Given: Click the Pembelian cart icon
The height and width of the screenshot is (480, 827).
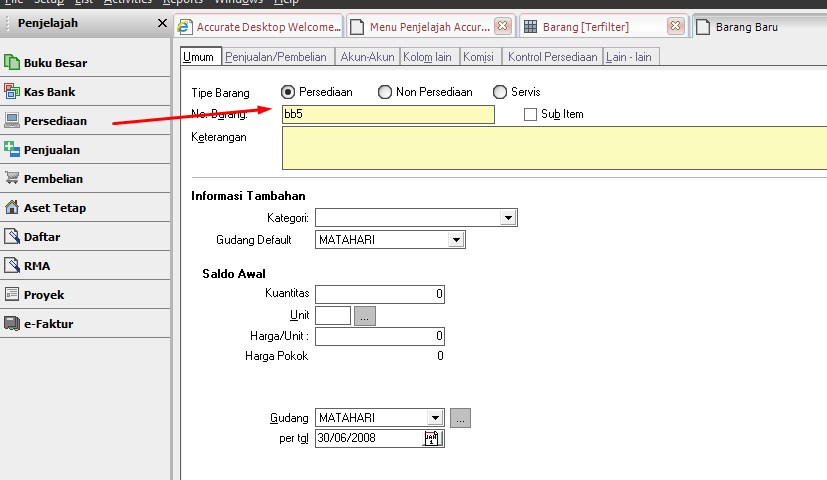Looking at the screenshot, I should 13,179.
